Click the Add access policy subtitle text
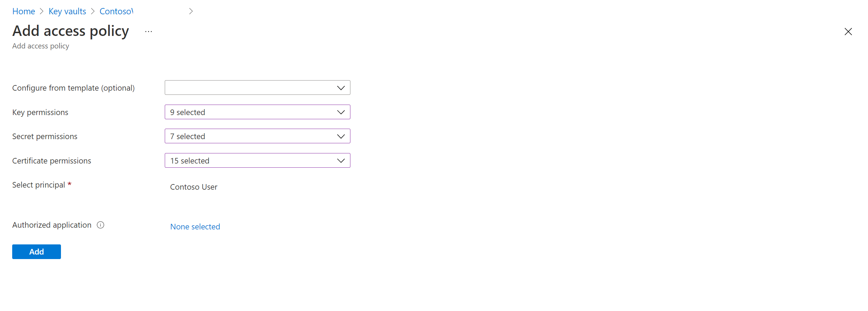 tap(40, 46)
